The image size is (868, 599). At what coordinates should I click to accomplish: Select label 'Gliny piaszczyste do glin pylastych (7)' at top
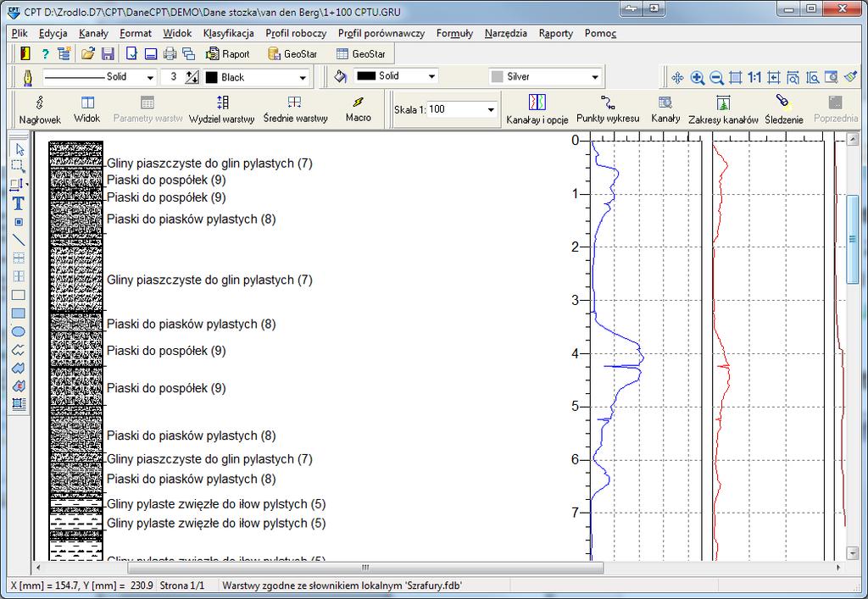(209, 164)
